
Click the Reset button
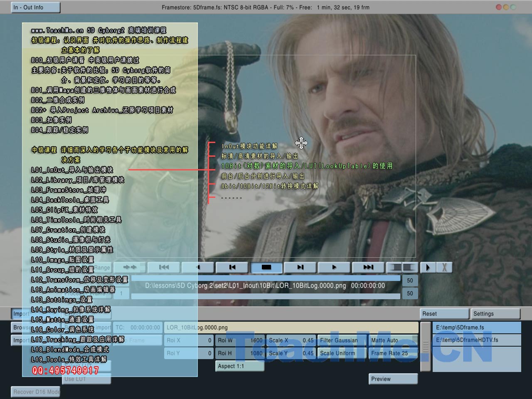coord(445,314)
